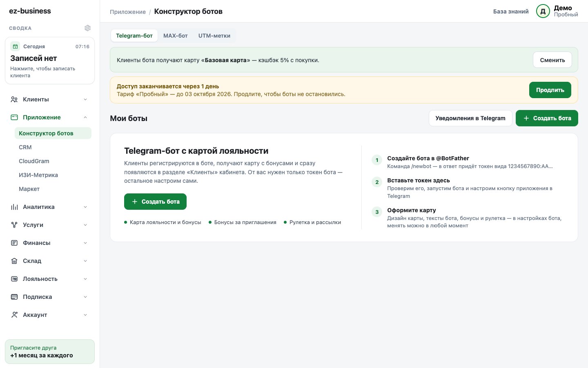Open the summary settings gear icon
Screen dimensions: 588x368
[87, 28]
